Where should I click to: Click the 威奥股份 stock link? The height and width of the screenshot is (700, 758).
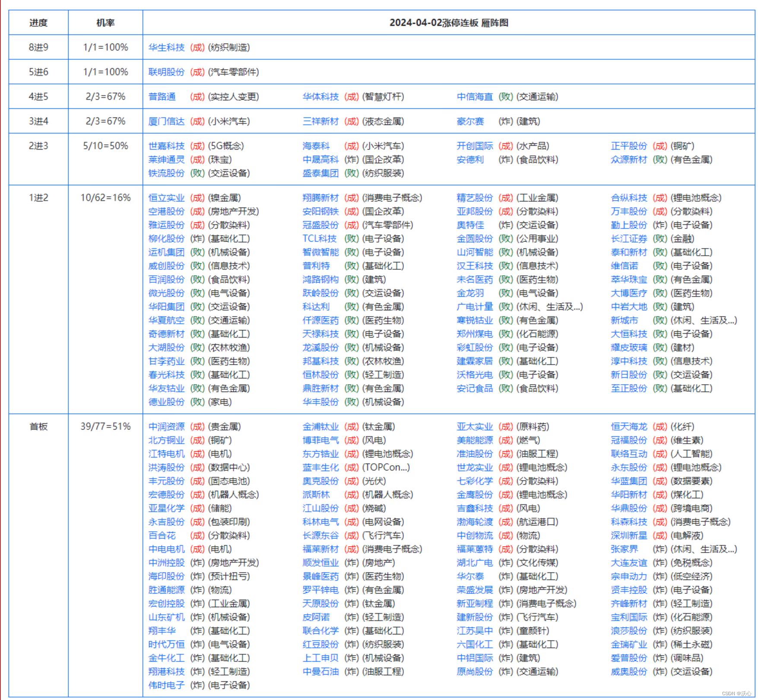coord(629,671)
